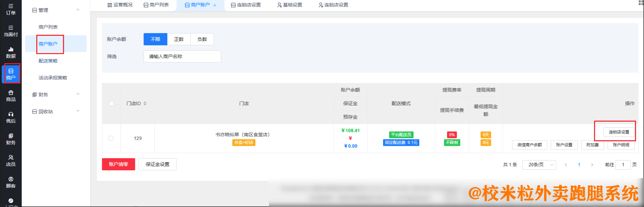Screen dimensions: 644x207
Task: Close the 商户账户 tab
Action: [215, 5]
